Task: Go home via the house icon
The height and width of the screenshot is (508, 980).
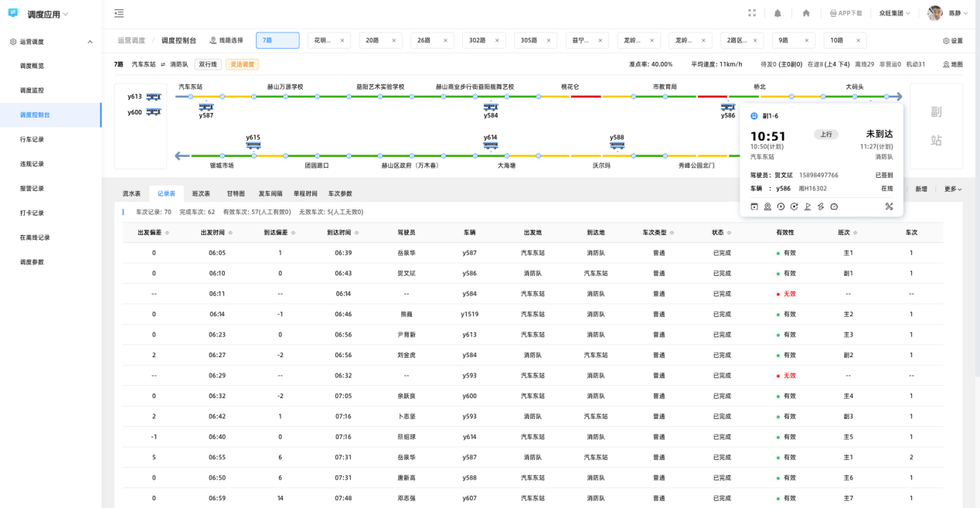Action: pos(806,13)
